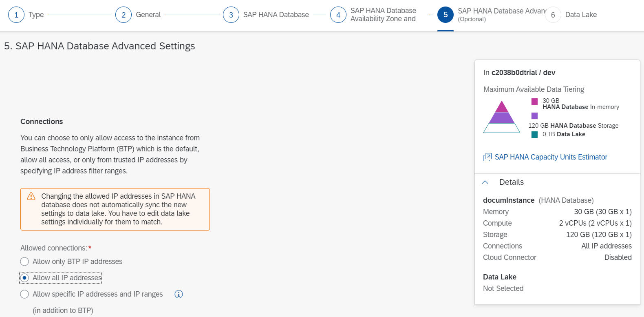The height and width of the screenshot is (317, 644).
Task: Click the Maximum Available Data Tiering label
Action: (x=534, y=89)
